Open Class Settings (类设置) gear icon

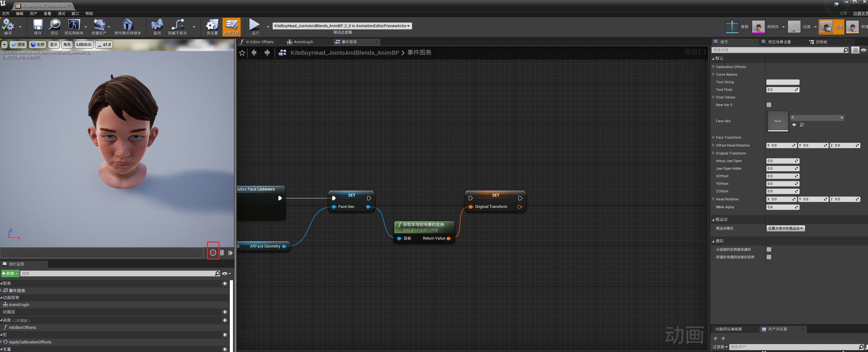click(x=212, y=25)
